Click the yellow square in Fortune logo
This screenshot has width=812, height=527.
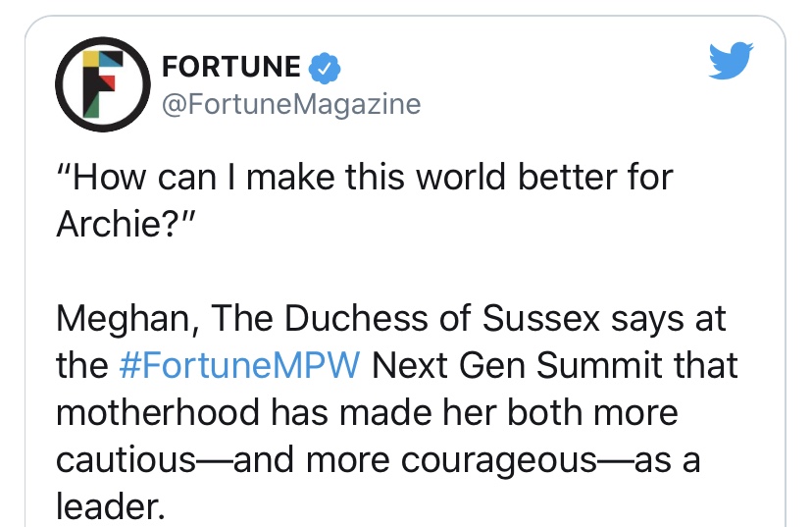coord(90,60)
